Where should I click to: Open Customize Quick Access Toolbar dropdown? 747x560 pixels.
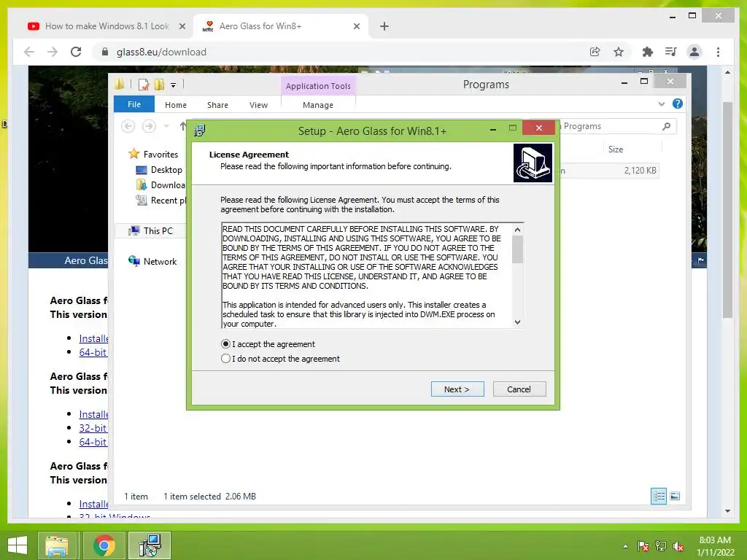[174, 85]
